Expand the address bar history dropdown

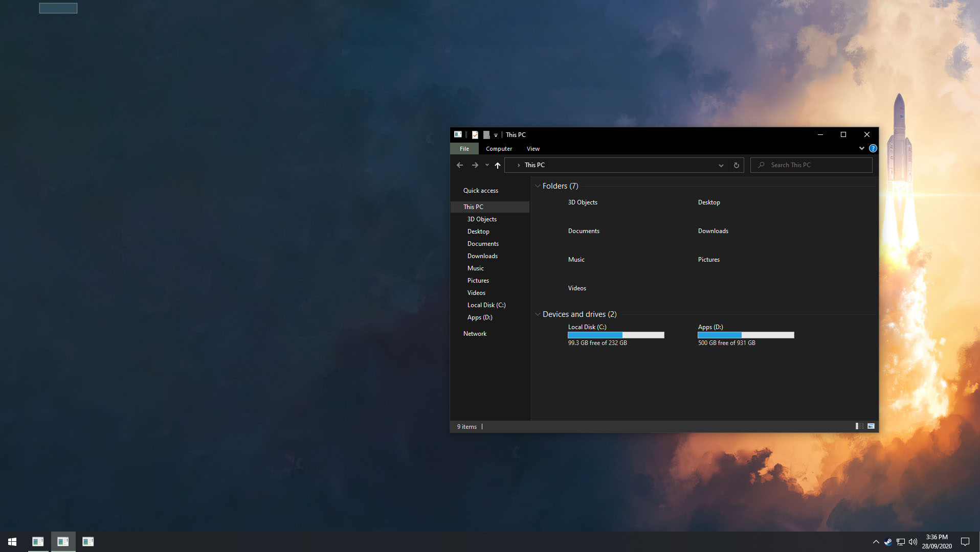pos(721,165)
